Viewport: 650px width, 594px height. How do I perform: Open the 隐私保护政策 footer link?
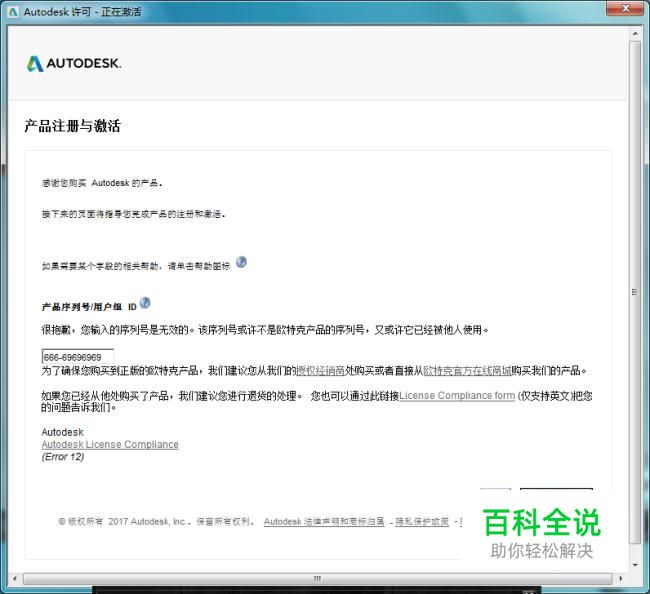click(x=422, y=521)
